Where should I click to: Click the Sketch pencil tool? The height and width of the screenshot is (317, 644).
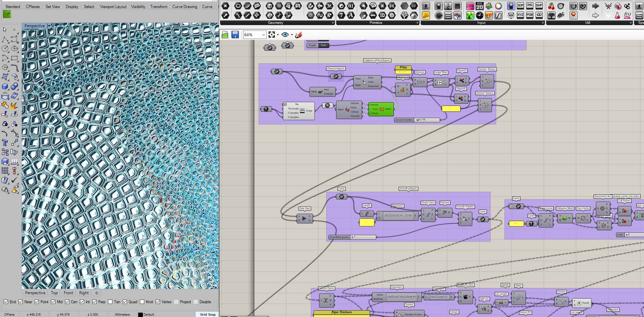pyautogui.click(x=299, y=35)
